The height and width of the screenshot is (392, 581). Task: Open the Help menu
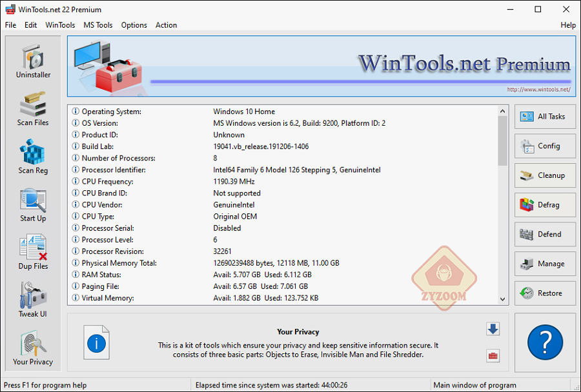pos(568,24)
